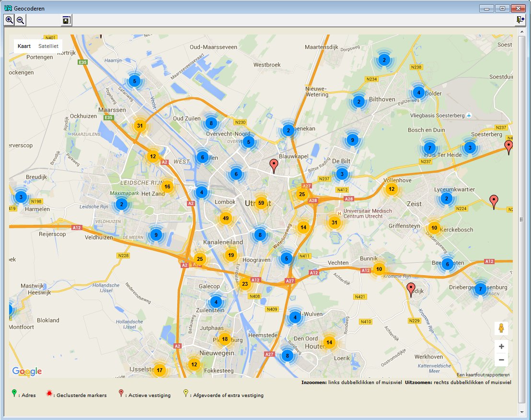531x420 pixels.
Task: Click the green 'Adres' legend pin
Action: tap(14, 393)
